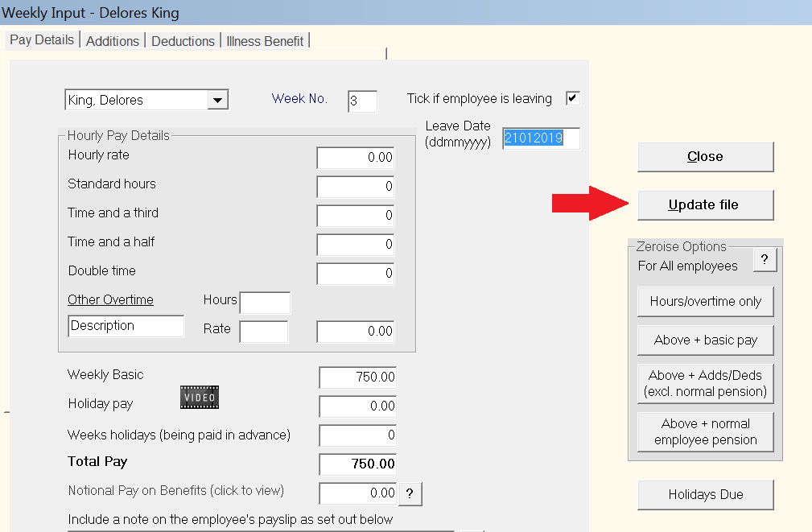This screenshot has width=812, height=532.
Task: Click the Other Overtime Description box
Action: pyautogui.click(x=126, y=325)
